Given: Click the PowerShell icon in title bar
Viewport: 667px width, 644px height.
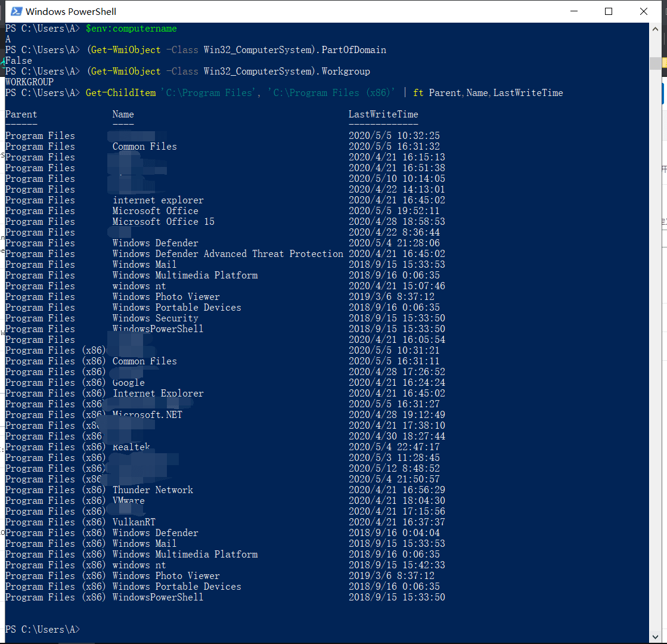Looking at the screenshot, I should pos(16,11).
